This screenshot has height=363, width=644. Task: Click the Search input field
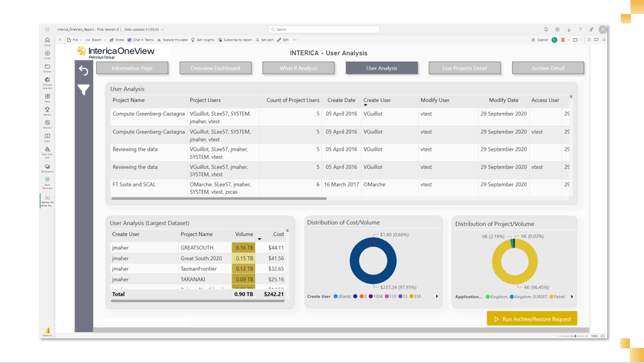(x=324, y=30)
